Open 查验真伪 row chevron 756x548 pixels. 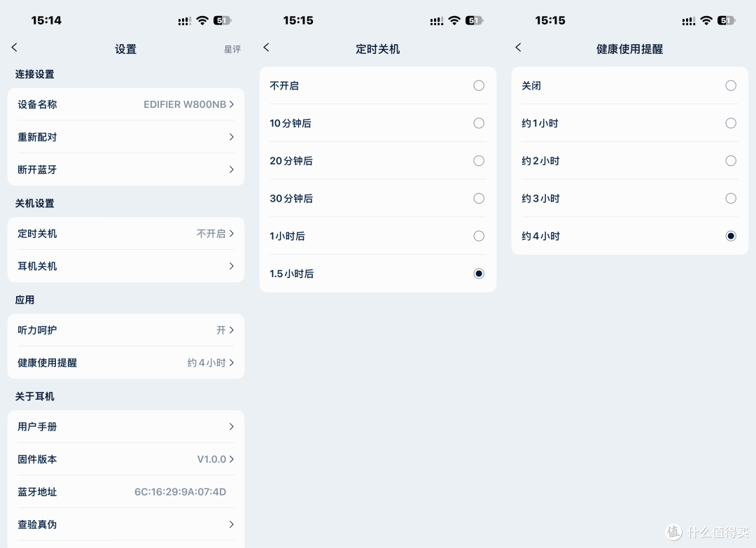pos(232,524)
